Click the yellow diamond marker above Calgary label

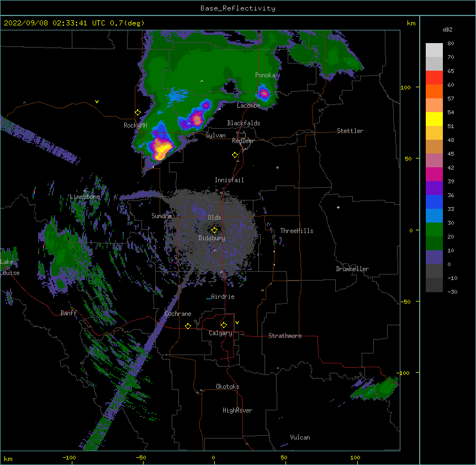pos(224,325)
